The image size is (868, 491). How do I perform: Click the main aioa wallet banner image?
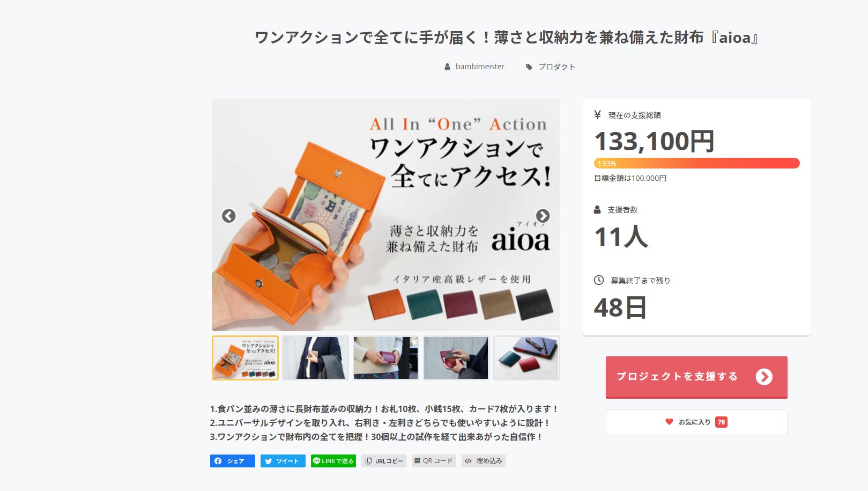point(385,215)
